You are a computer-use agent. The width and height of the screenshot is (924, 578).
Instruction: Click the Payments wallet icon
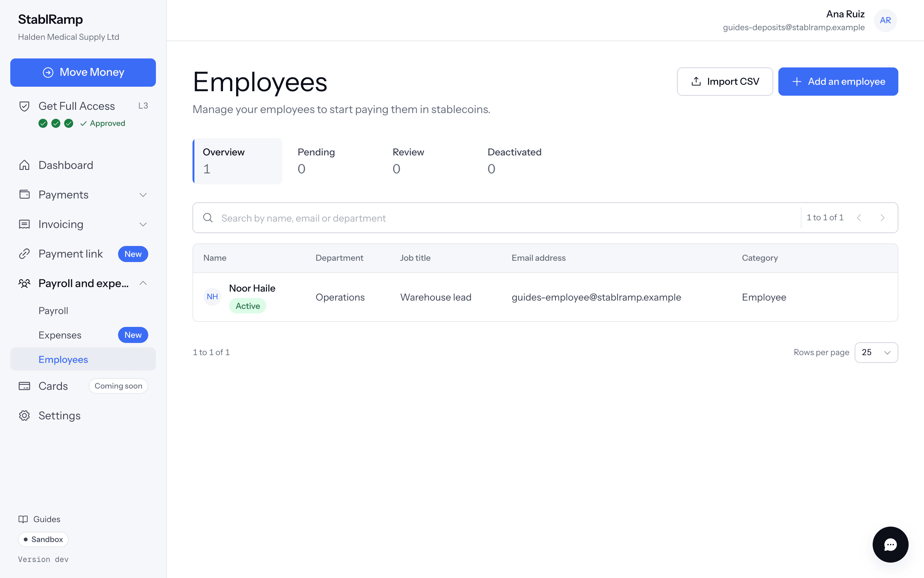(x=24, y=195)
